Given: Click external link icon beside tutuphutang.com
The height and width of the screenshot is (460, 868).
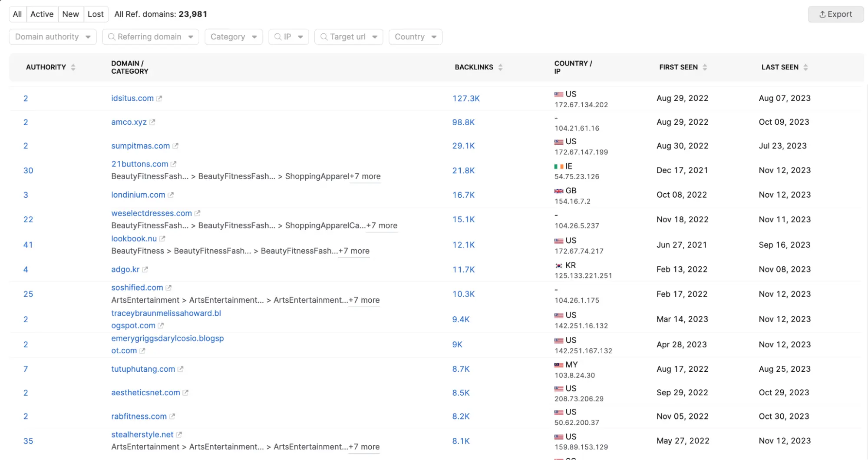Looking at the screenshot, I should pyautogui.click(x=181, y=369).
